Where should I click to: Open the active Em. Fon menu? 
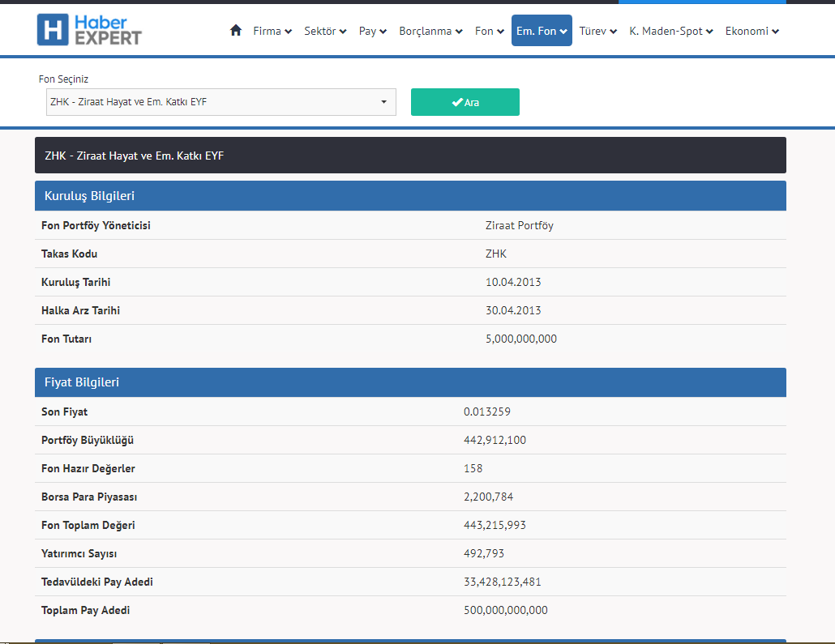[542, 30]
